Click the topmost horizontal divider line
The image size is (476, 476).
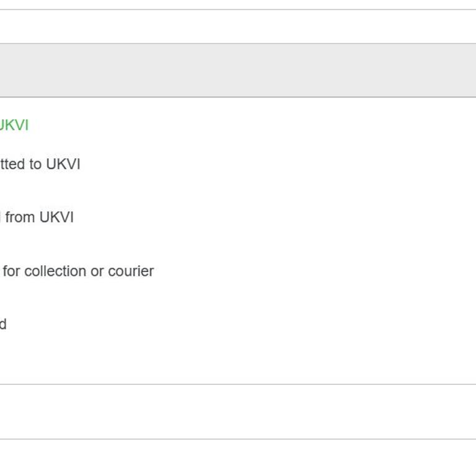(x=238, y=9)
